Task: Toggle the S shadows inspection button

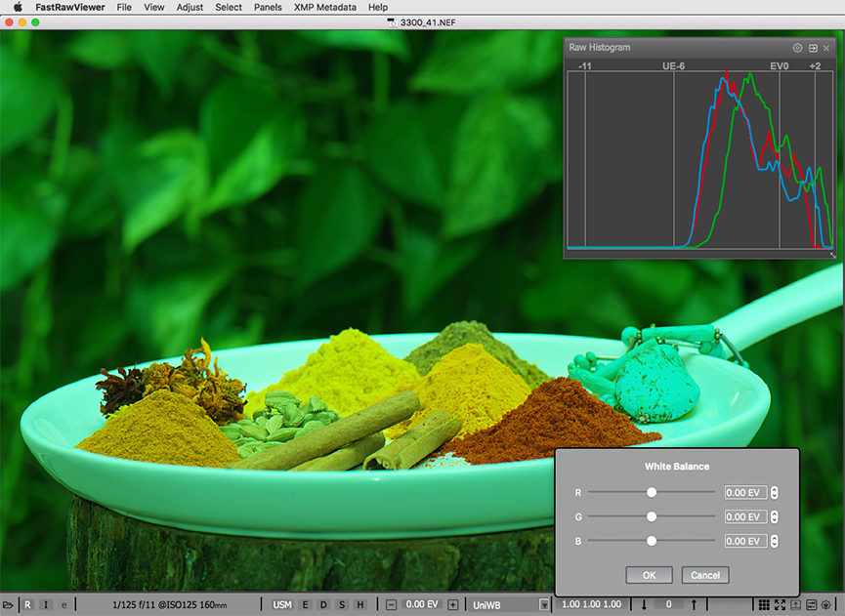Action: pos(342,605)
